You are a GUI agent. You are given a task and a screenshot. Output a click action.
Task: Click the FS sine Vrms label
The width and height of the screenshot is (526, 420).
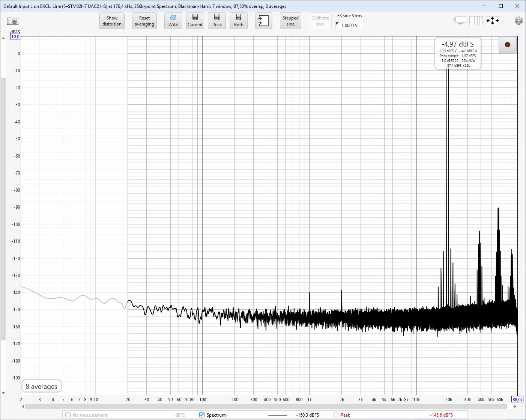click(x=350, y=16)
